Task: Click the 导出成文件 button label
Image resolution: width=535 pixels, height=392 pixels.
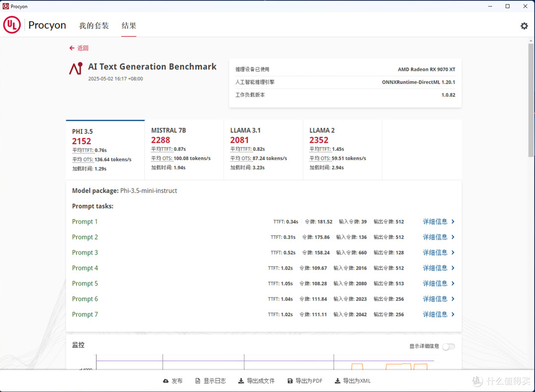Action: pyautogui.click(x=261, y=381)
